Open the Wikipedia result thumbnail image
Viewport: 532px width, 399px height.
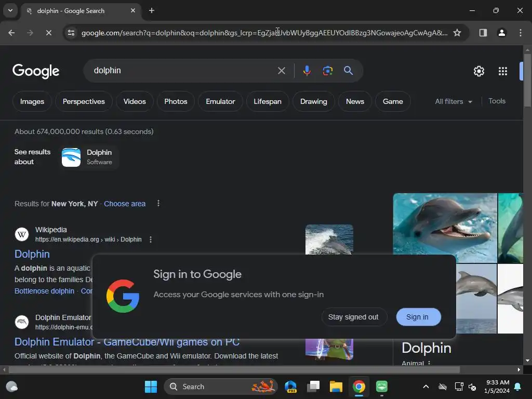329,240
